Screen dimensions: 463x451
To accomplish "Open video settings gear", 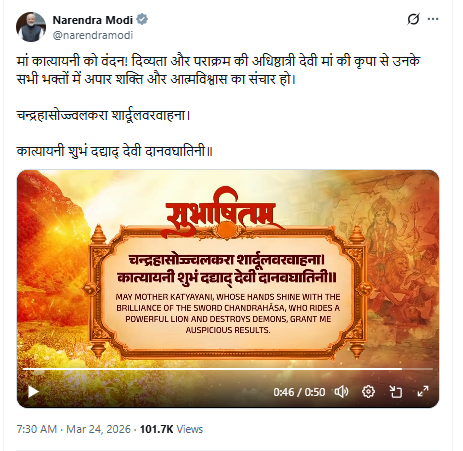I will [368, 392].
